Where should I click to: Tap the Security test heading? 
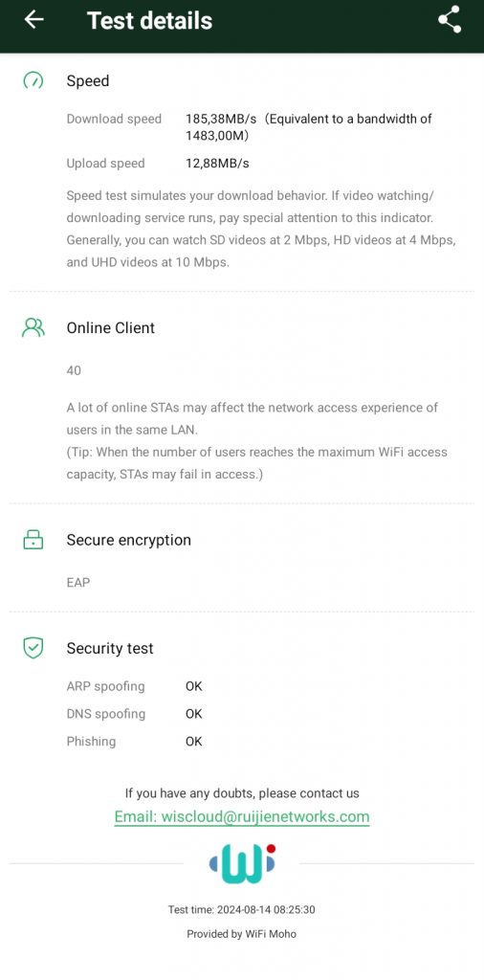point(110,648)
